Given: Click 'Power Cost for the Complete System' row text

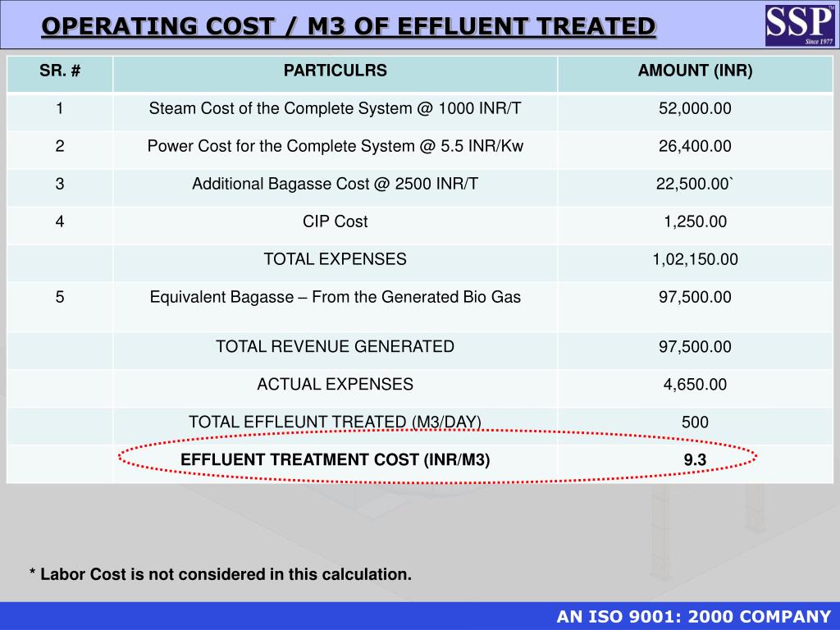Looking at the screenshot, I should point(336,146).
